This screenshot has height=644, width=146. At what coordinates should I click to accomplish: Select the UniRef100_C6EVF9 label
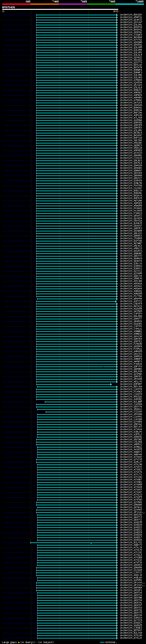click(x=131, y=304)
